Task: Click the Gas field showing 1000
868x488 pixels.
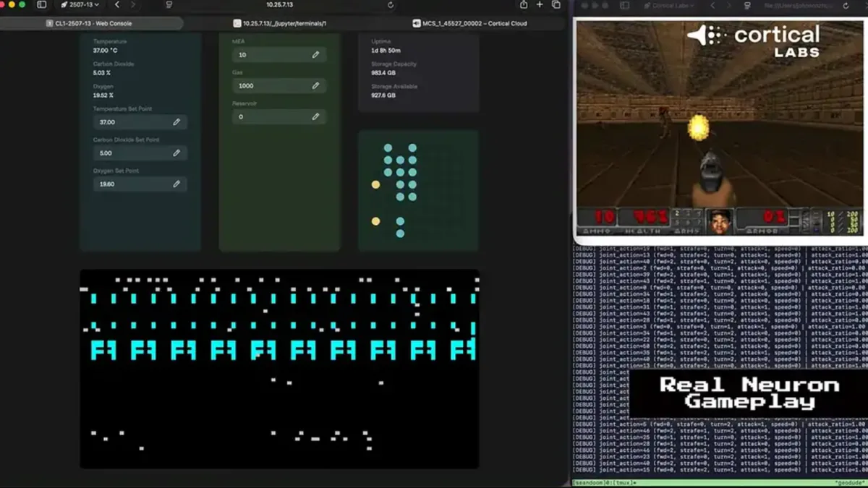Action: tap(279, 85)
